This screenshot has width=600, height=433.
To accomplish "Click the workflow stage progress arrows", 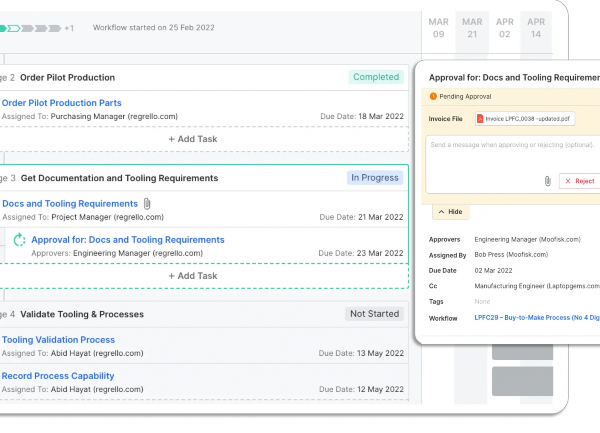I will coord(30,28).
